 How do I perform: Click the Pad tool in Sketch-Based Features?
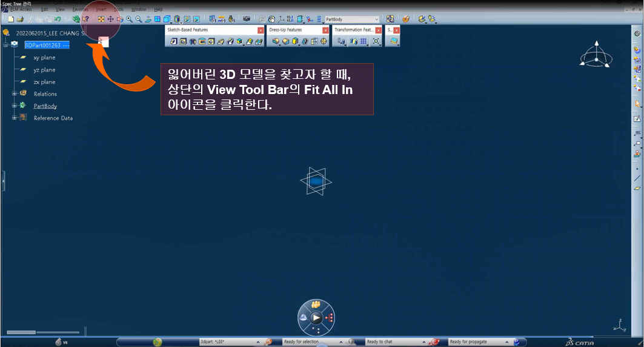pos(173,42)
